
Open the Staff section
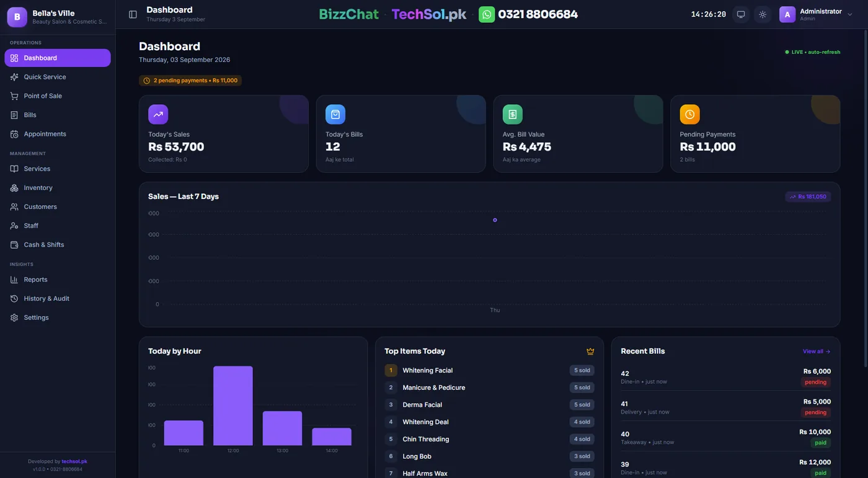point(58,226)
